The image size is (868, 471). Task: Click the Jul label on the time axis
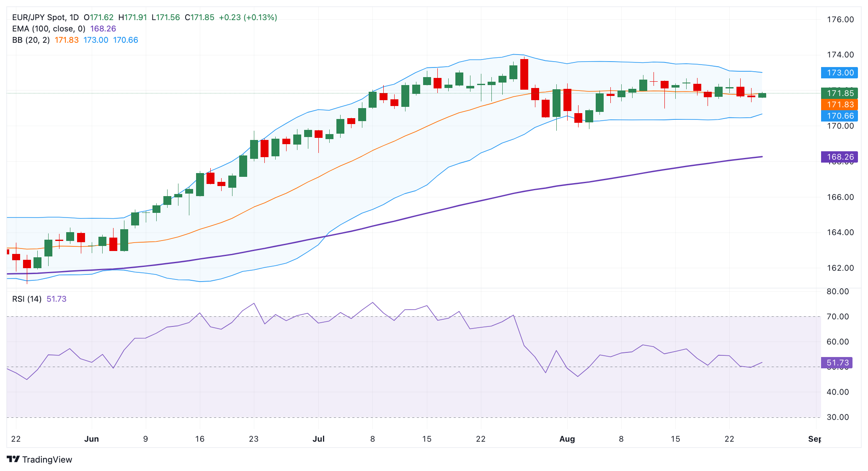point(318,439)
